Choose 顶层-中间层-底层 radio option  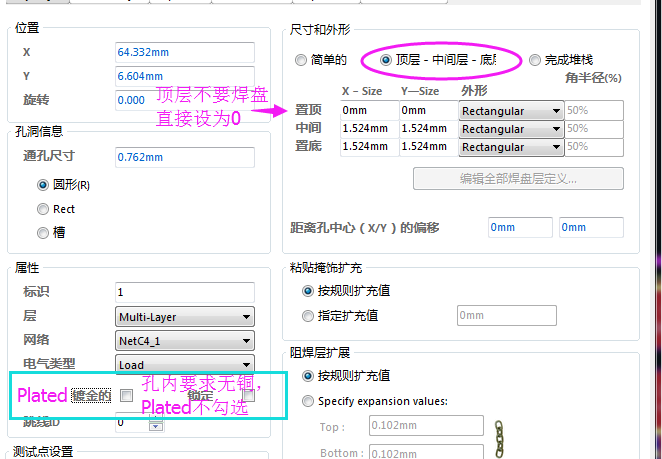coord(386,60)
